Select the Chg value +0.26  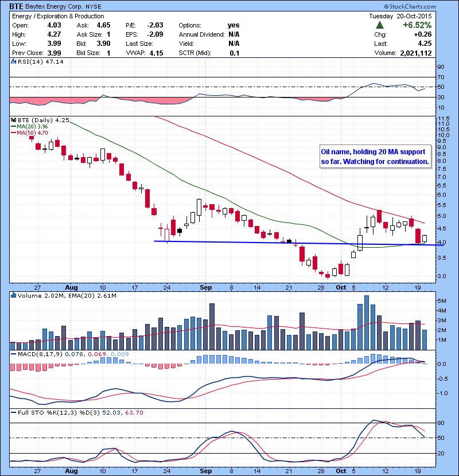coord(422,34)
